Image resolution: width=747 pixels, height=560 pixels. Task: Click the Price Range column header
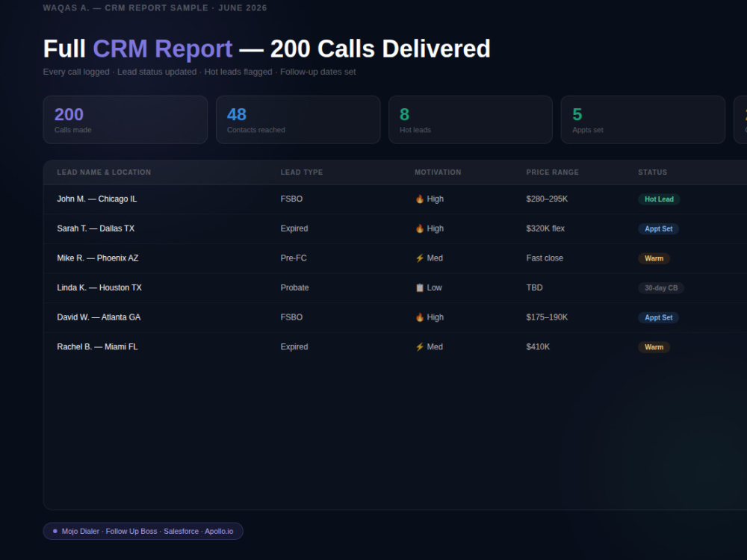click(x=553, y=172)
